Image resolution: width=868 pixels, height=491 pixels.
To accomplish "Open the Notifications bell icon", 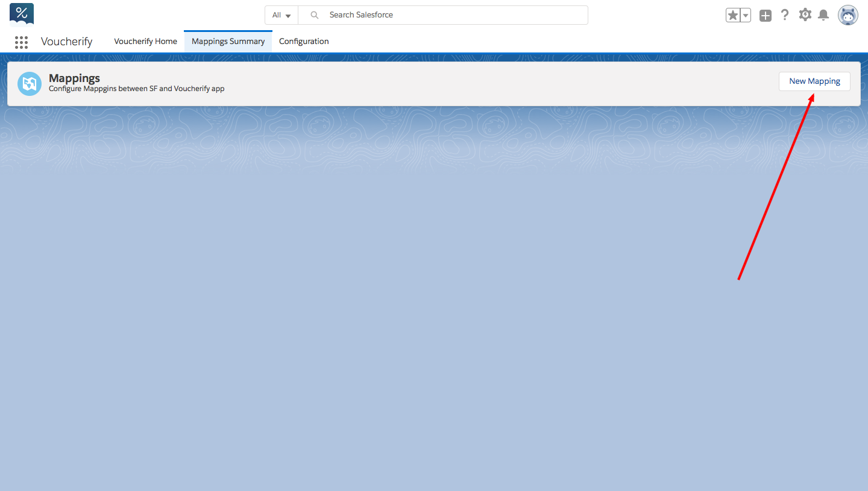I will click(823, 15).
